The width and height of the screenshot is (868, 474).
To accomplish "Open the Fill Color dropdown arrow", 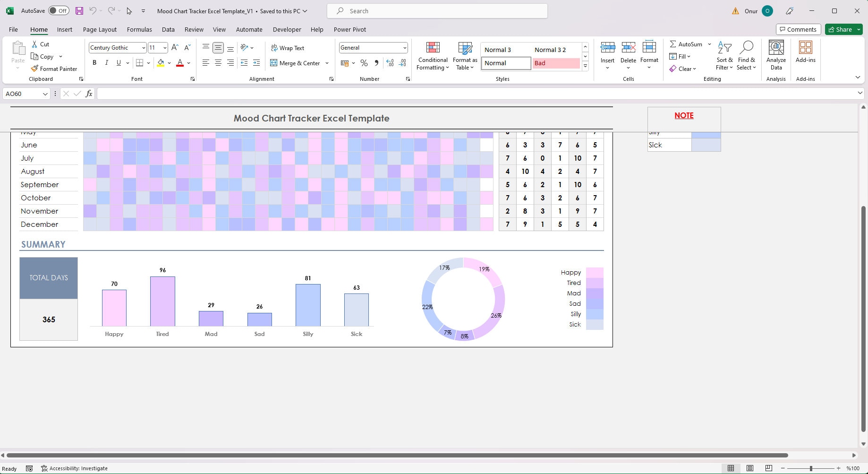I will click(169, 63).
